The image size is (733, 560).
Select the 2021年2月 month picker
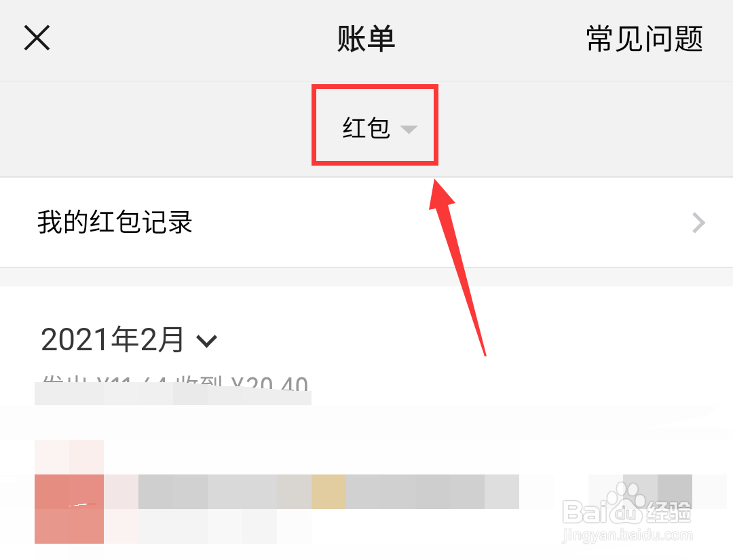129,340
